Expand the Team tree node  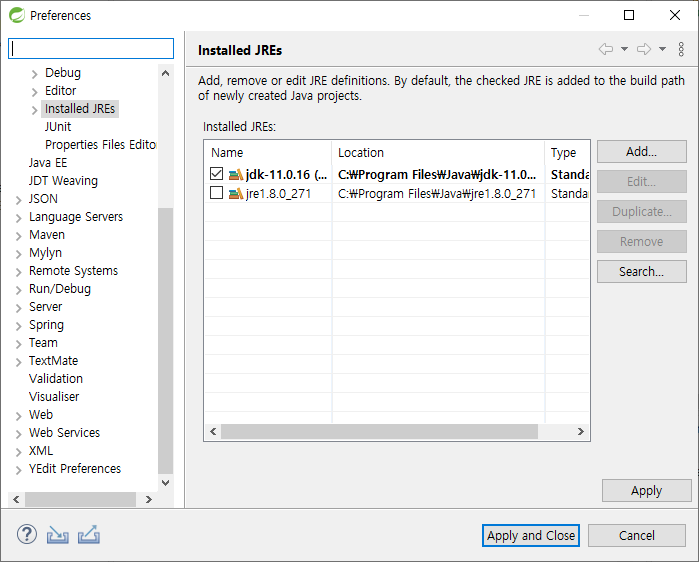(19, 344)
